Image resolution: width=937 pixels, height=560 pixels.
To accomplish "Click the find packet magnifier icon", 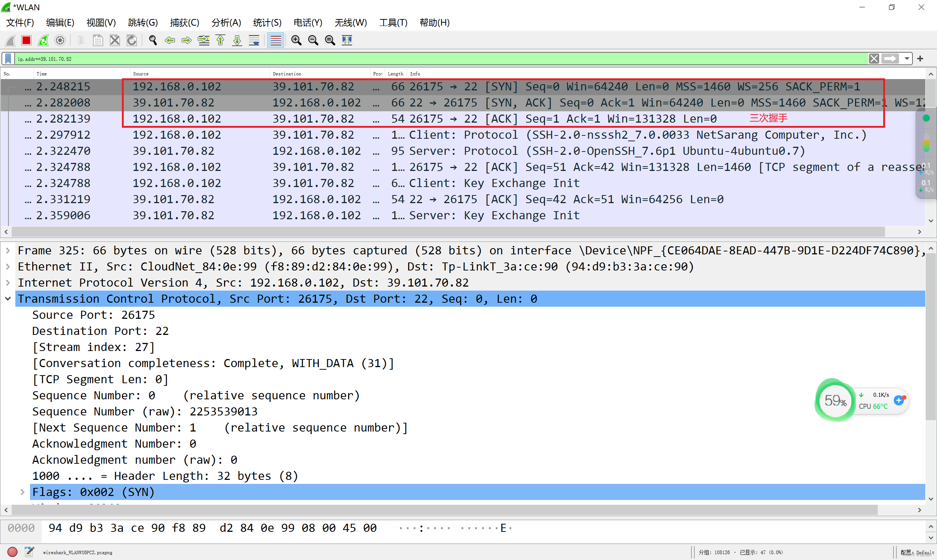I will coord(153,40).
